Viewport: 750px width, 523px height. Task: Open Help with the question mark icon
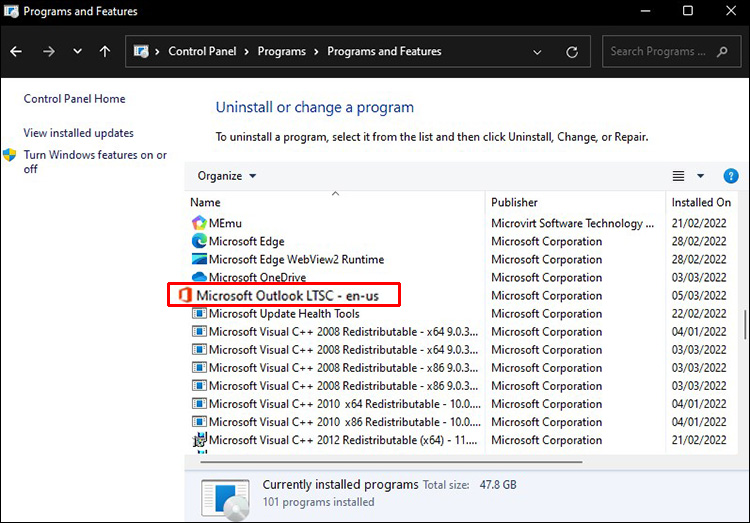pos(730,176)
